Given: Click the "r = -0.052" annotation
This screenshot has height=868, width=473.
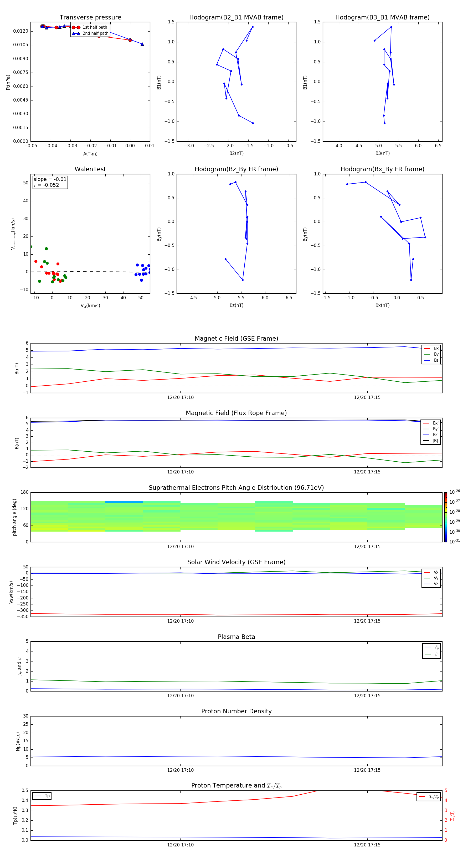Looking at the screenshot, I should point(47,185).
